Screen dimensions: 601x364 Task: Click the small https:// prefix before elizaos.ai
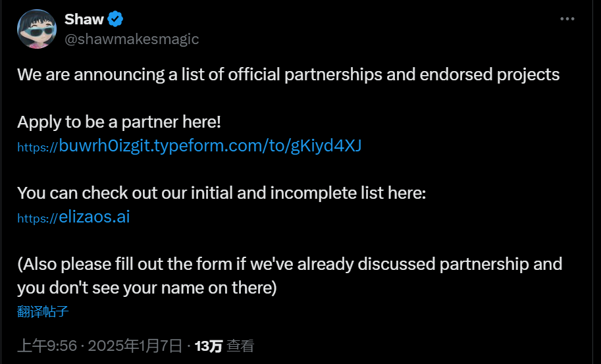(38, 219)
